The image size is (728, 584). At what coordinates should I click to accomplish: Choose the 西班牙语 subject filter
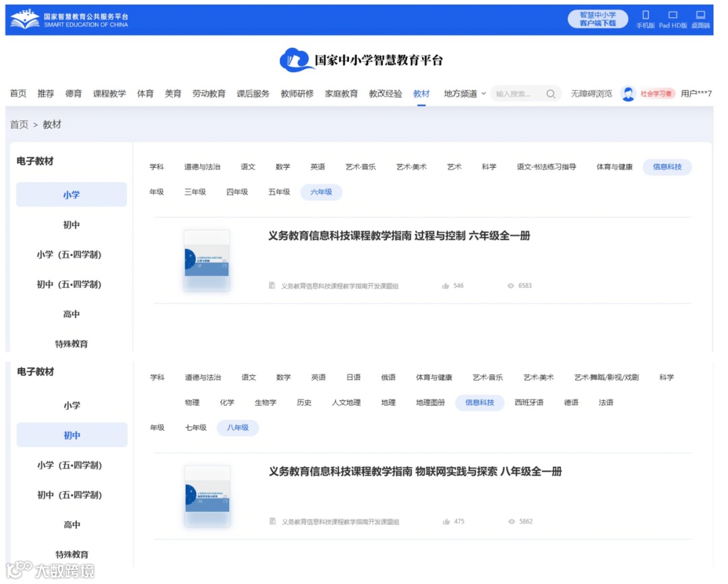pos(529,403)
